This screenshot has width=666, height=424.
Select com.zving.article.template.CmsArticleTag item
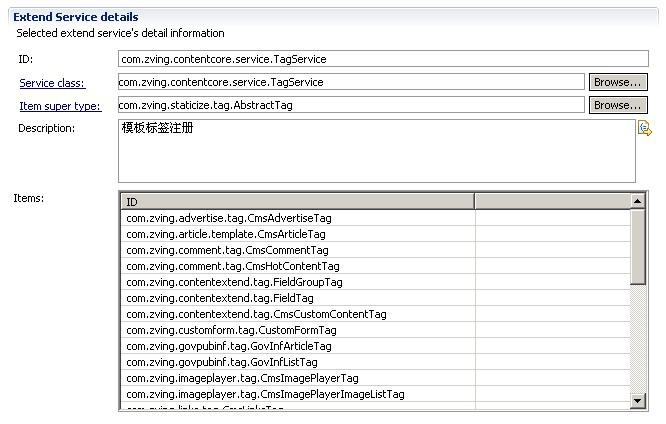(x=225, y=234)
